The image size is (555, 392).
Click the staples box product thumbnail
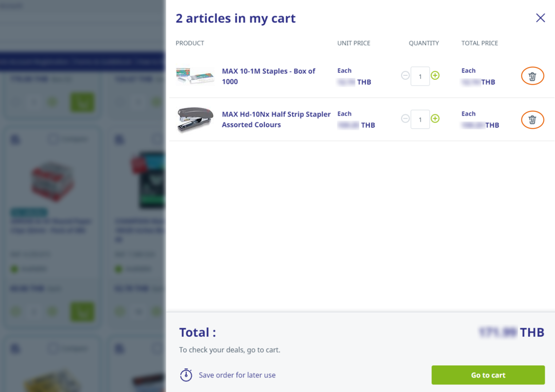195,76
